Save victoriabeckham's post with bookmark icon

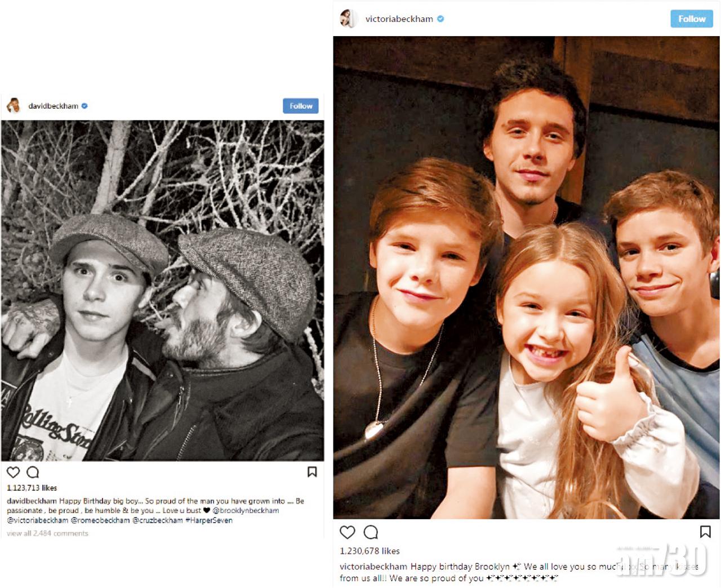coord(705,532)
